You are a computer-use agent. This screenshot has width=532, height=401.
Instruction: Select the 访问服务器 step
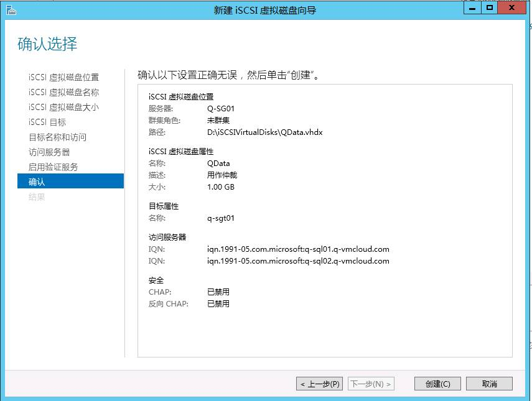coord(49,152)
